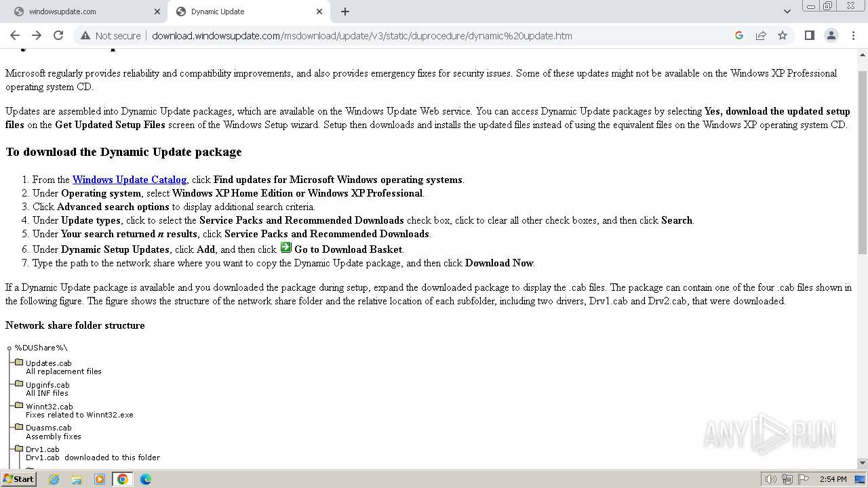Click the Drv1.cab folder icon

(x=19, y=449)
